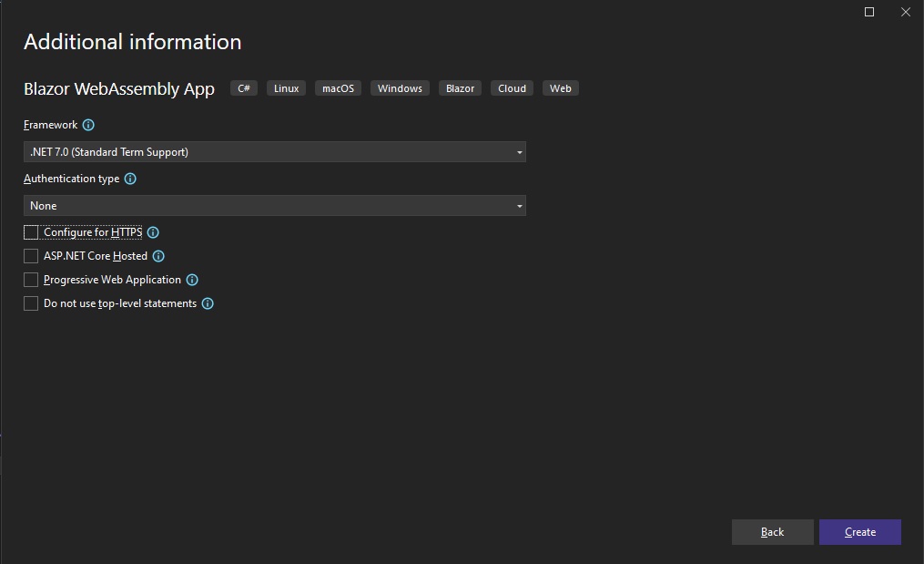Select the Windows tag

pos(401,88)
